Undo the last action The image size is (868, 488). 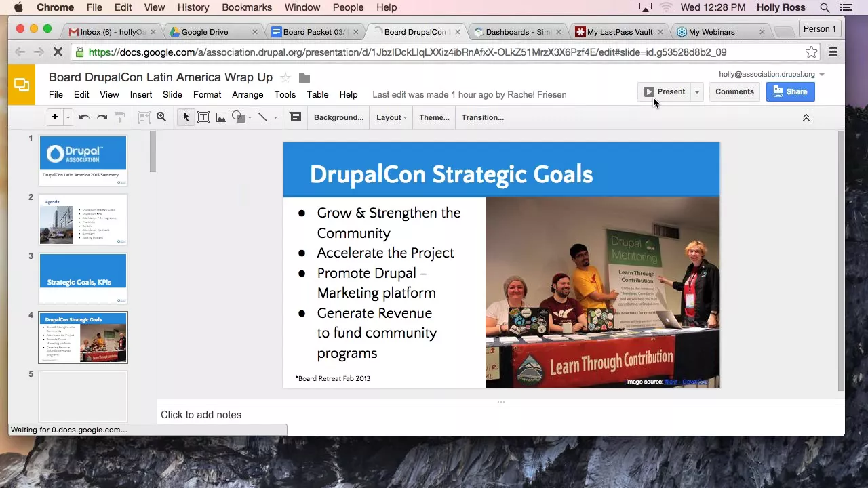point(84,117)
